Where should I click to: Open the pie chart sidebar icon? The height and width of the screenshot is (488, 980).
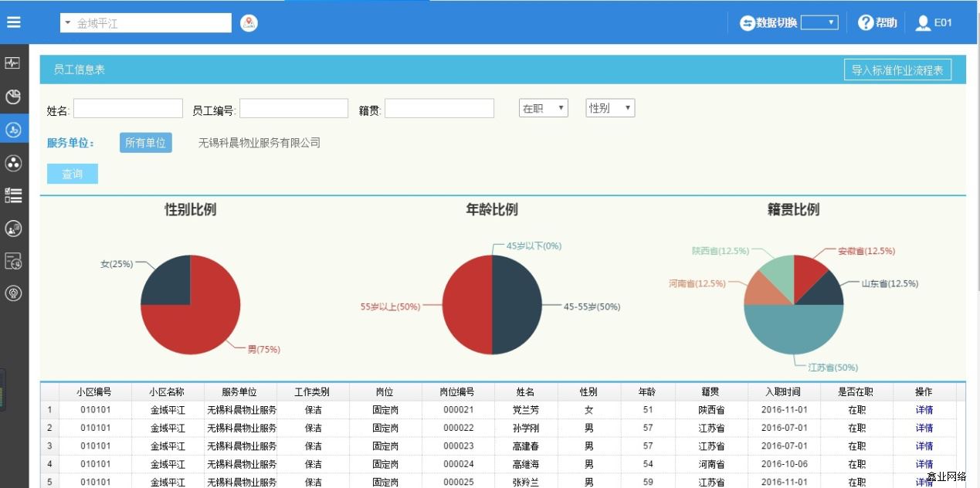click(13, 97)
